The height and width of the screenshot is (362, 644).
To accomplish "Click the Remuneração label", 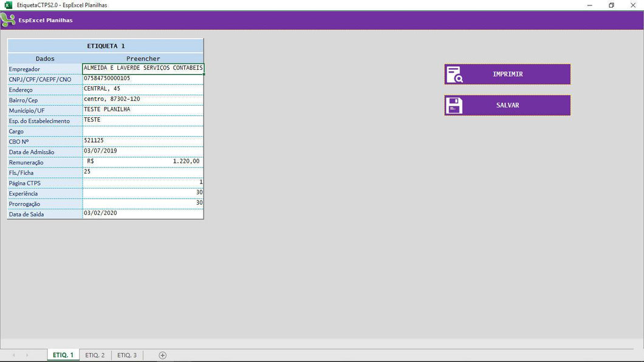I will pos(26,163).
